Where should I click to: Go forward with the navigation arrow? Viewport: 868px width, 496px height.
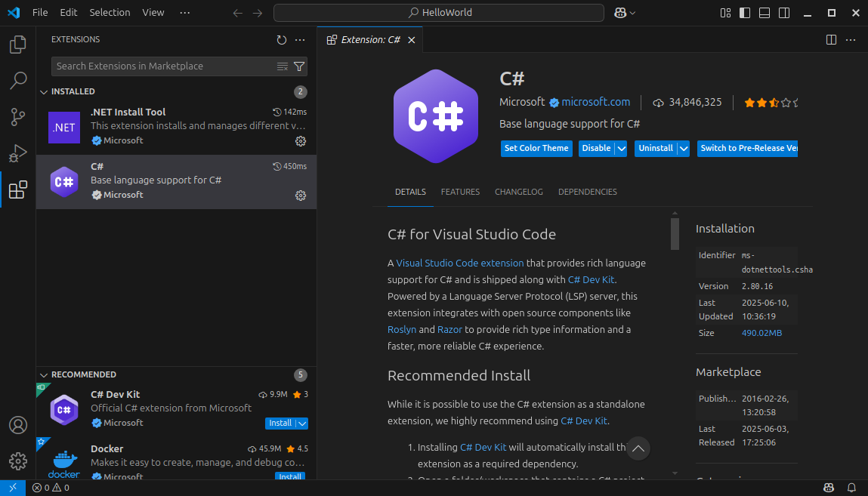point(258,13)
